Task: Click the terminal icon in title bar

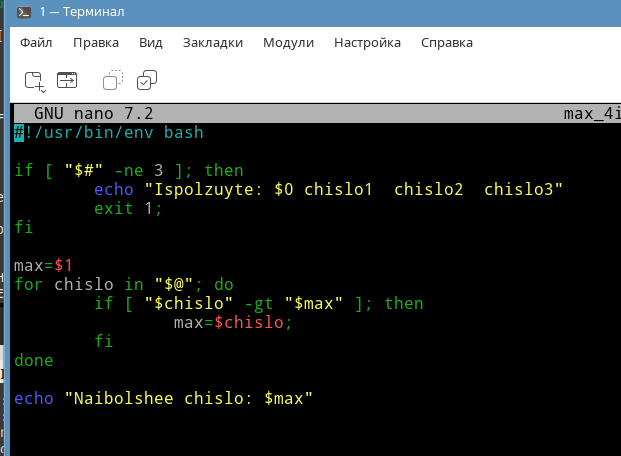Action: click(24, 12)
